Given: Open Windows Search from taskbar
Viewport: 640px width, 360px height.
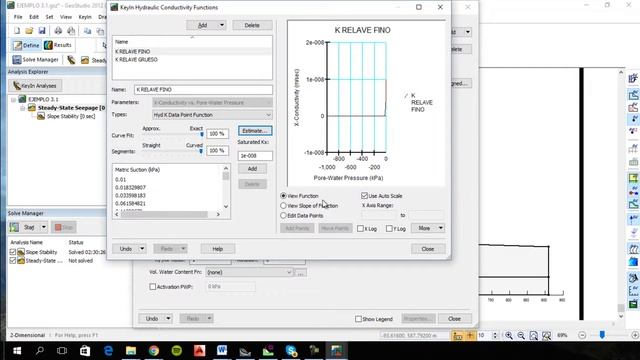Looking at the screenshot, I should pyautogui.click(x=40, y=351).
